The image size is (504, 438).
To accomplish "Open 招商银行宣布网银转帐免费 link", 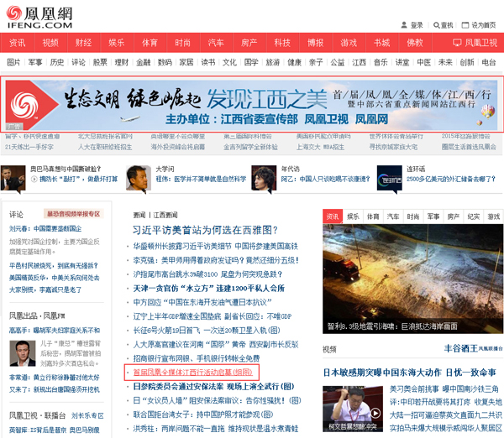I will pos(197,358).
